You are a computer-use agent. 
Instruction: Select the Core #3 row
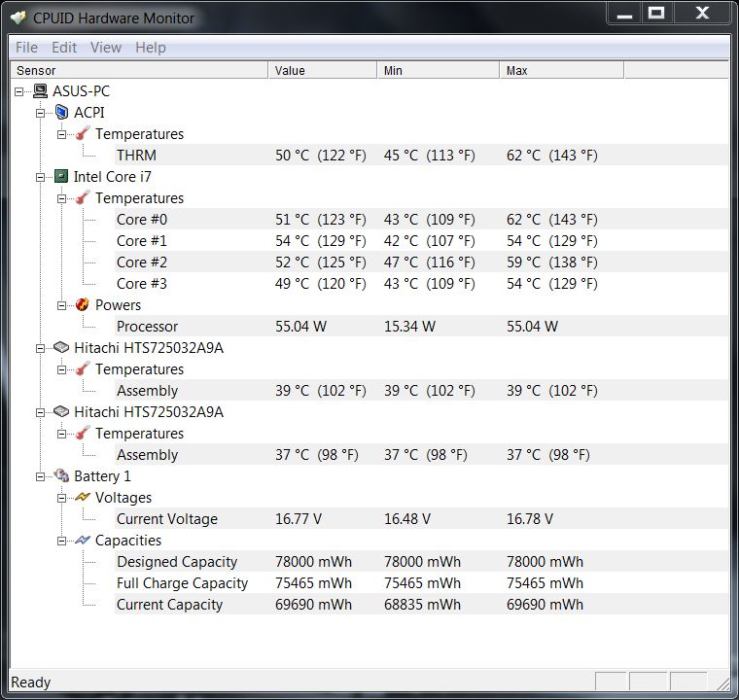coord(422,283)
